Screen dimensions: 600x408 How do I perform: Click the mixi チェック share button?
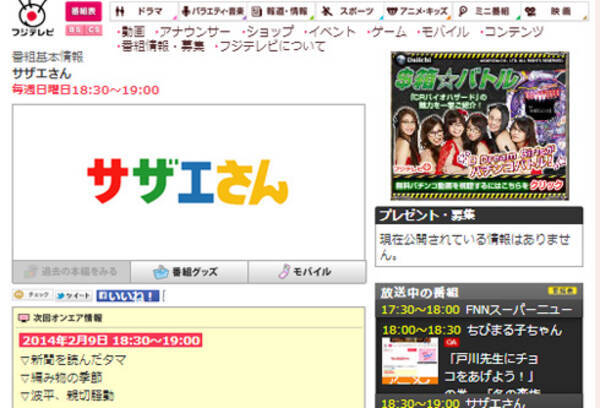(33, 295)
